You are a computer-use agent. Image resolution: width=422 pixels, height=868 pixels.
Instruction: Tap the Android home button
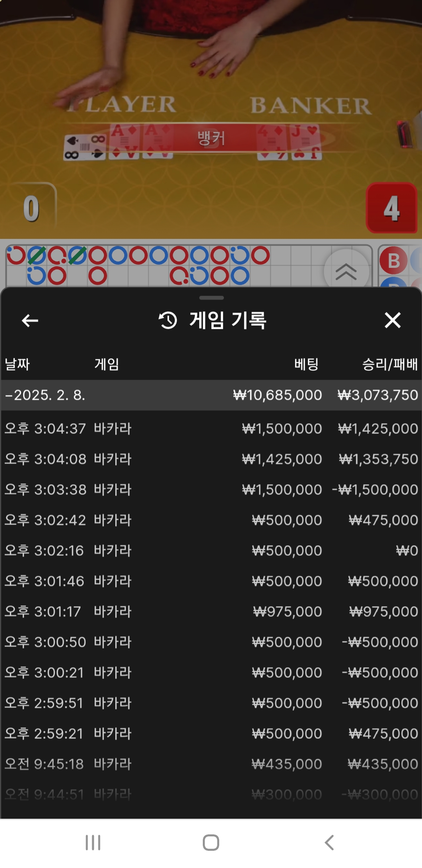click(x=211, y=843)
